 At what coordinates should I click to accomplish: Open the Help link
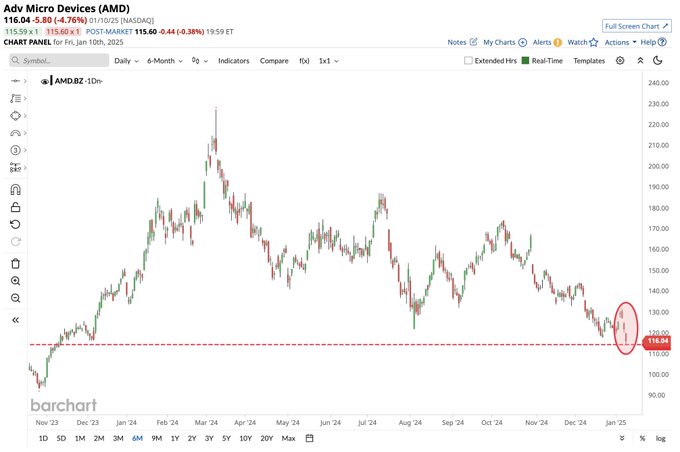click(x=653, y=42)
